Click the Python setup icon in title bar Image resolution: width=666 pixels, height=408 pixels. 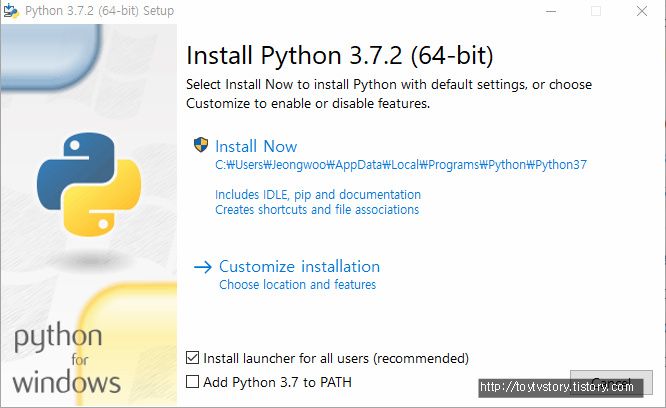point(11,11)
